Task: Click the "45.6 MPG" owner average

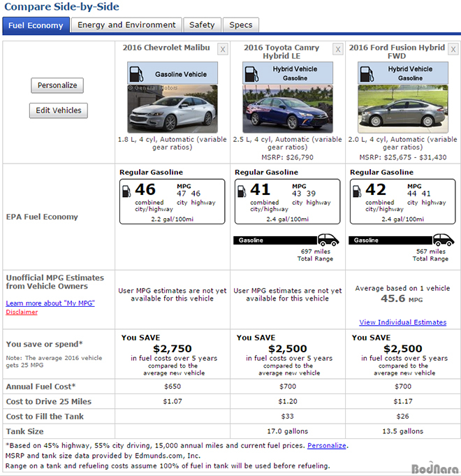Action: tap(402, 298)
